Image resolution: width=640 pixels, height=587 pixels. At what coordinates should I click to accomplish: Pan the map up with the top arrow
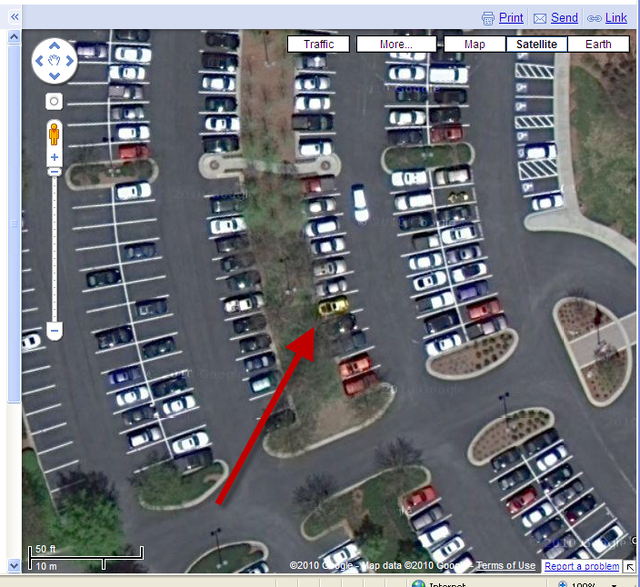click(54, 46)
